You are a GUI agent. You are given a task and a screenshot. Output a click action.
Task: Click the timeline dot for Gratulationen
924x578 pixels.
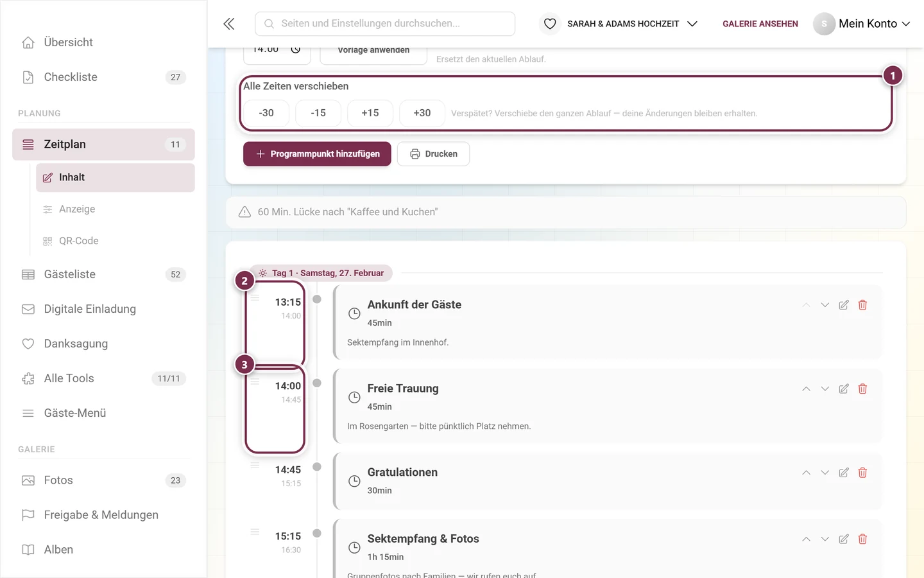click(317, 467)
